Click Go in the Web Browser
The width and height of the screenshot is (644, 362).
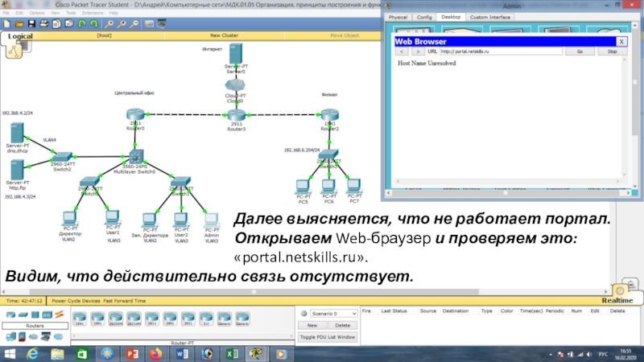click(580, 51)
